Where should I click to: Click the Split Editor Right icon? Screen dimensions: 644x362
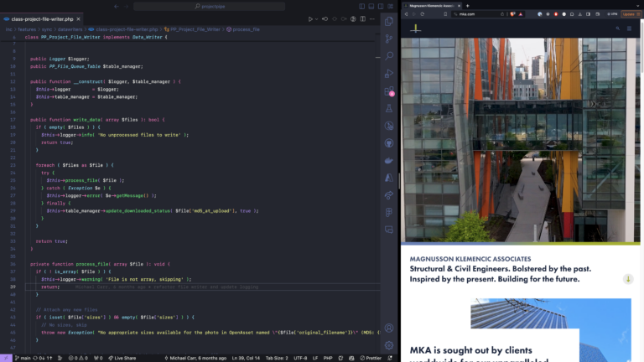tap(362, 19)
